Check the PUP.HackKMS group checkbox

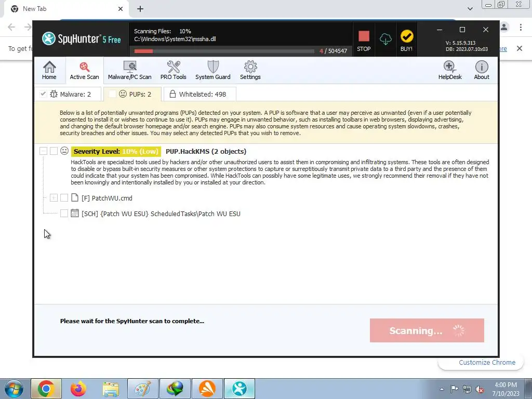54,151
